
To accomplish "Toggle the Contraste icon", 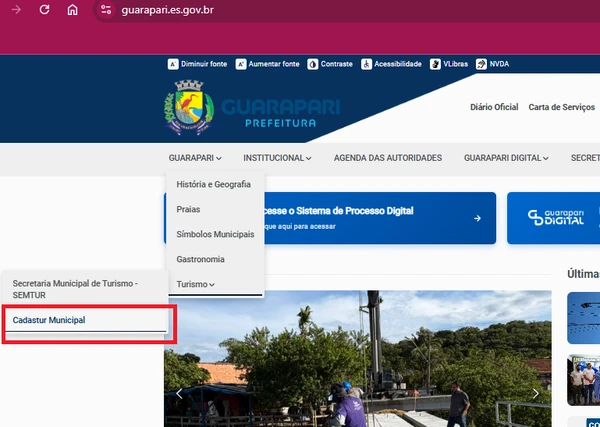I will (x=313, y=64).
